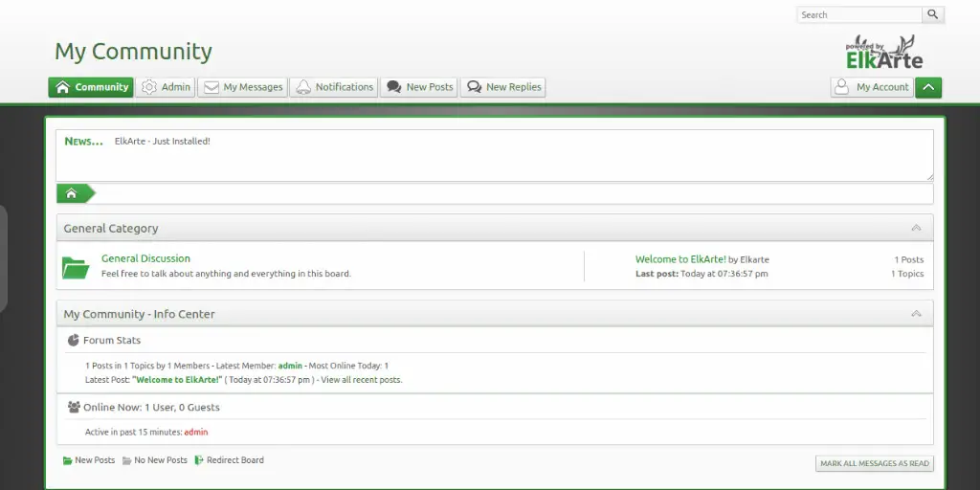The image size is (980, 490).
Task: Open the Admin menu
Action: 166,87
